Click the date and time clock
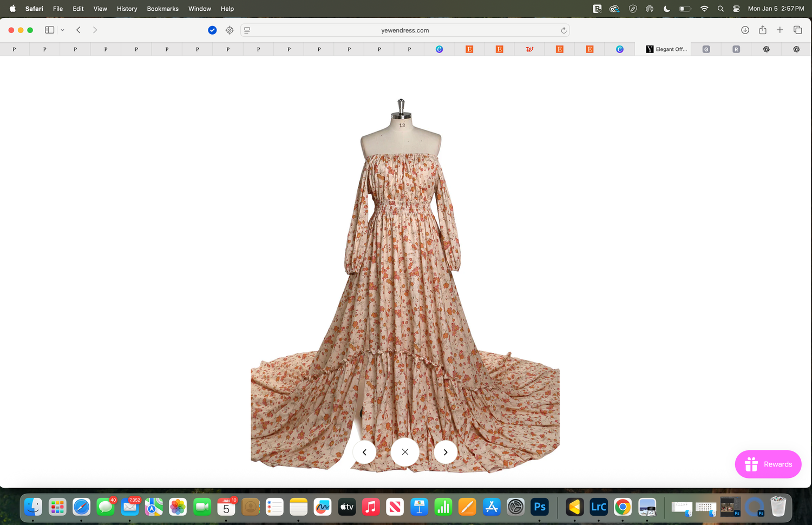The image size is (812, 525). (x=776, y=9)
